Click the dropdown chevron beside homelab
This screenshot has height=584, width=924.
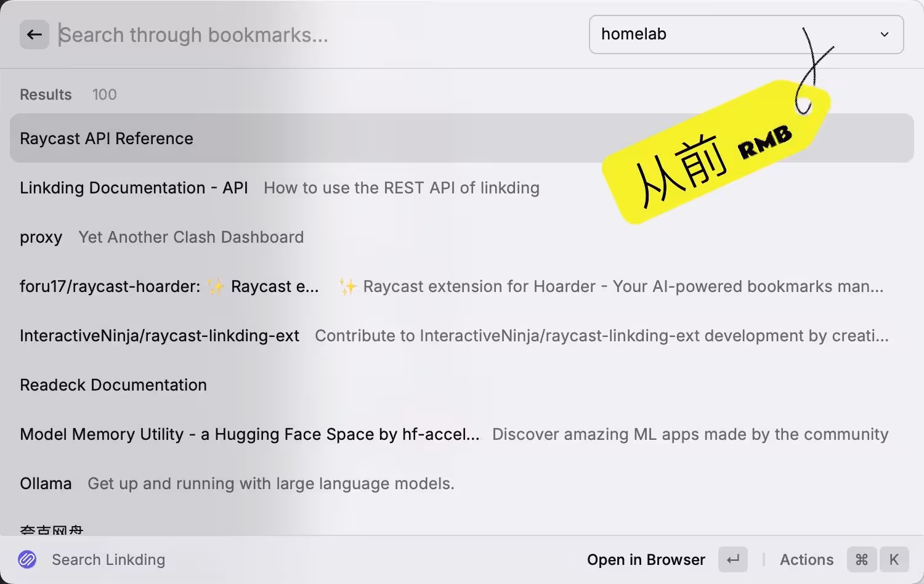[885, 34]
